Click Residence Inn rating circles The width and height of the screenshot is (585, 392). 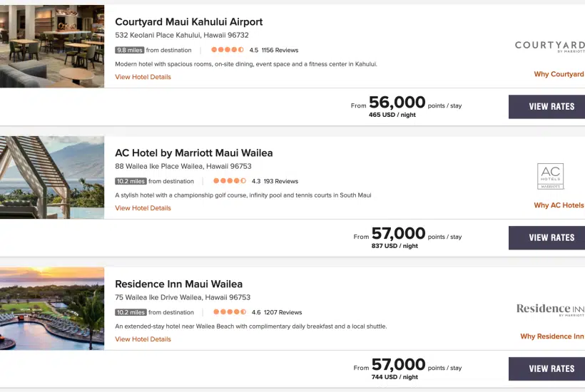(228, 312)
